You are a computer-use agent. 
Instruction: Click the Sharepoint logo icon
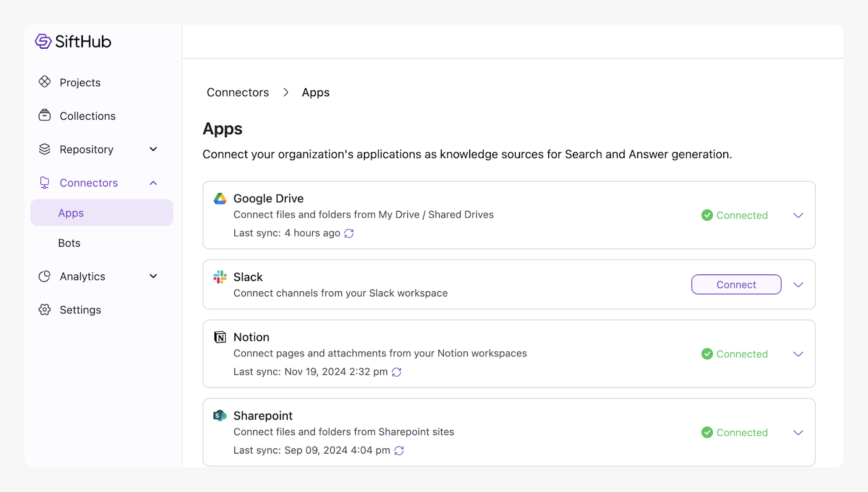pyautogui.click(x=220, y=416)
